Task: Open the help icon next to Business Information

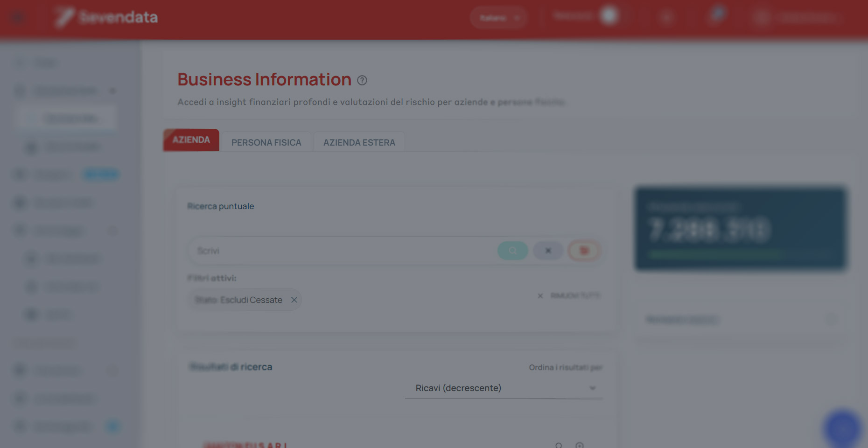Action: [362, 80]
